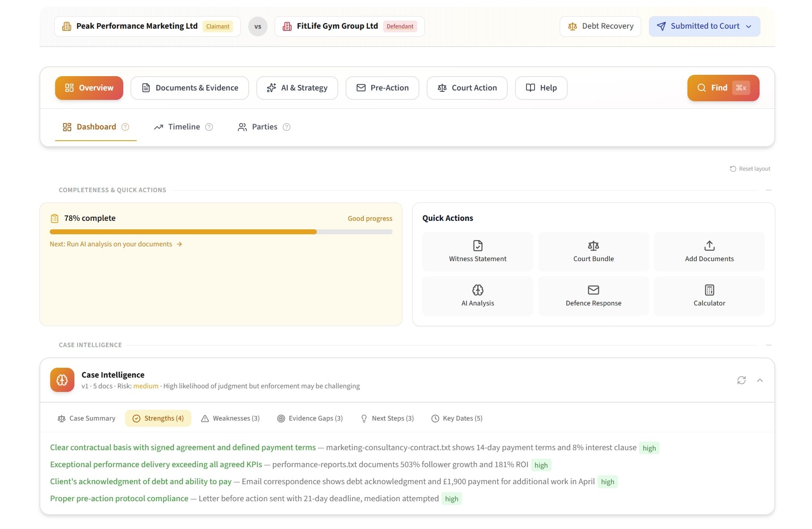This screenshot has height=529, width=812.
Task: Refresh the Case Intelligence analysis
Action: 742,380
